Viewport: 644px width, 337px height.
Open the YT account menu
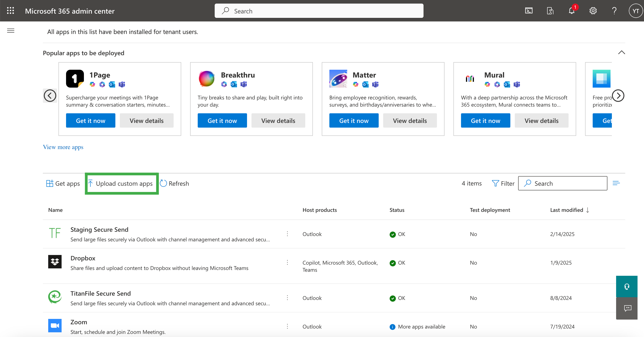click(x=636, y=11)
